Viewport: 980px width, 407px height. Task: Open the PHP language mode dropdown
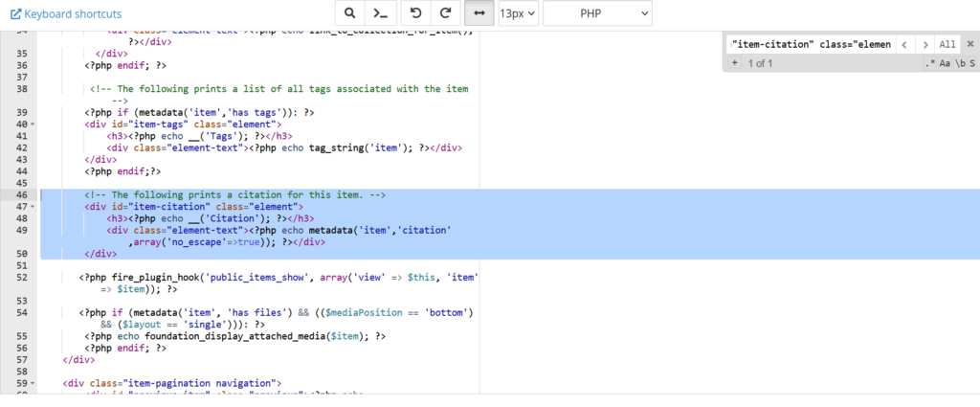[597, 13]
